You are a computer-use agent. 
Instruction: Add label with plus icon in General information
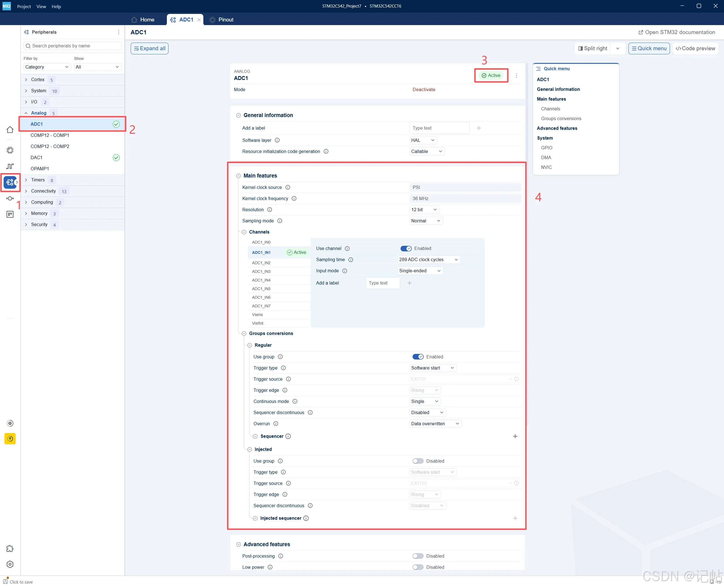479,128
